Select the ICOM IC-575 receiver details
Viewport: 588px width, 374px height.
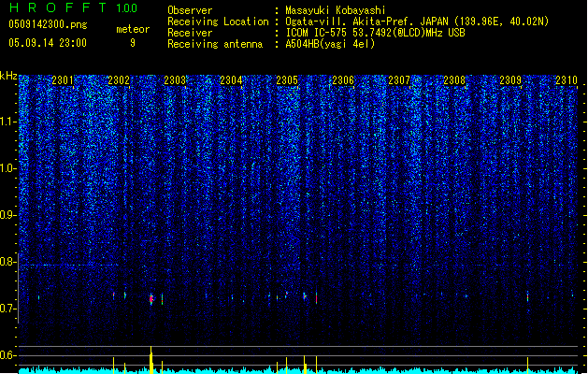[375, 33]
